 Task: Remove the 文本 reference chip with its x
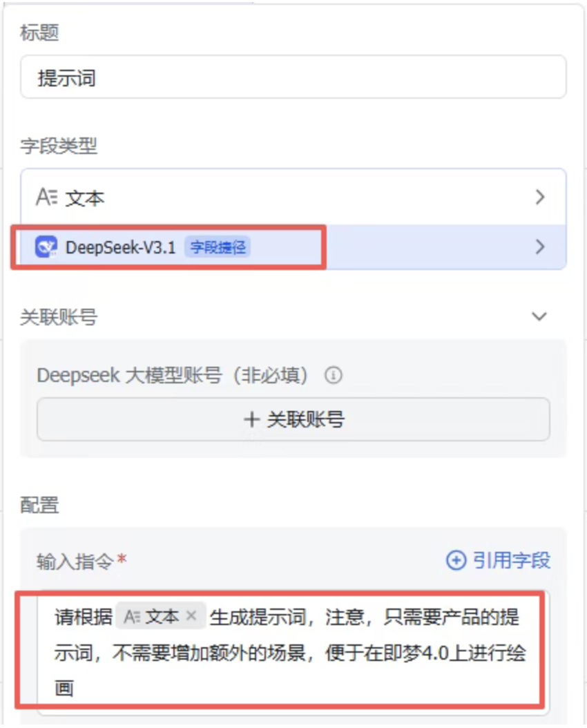(x=191, y=616)
